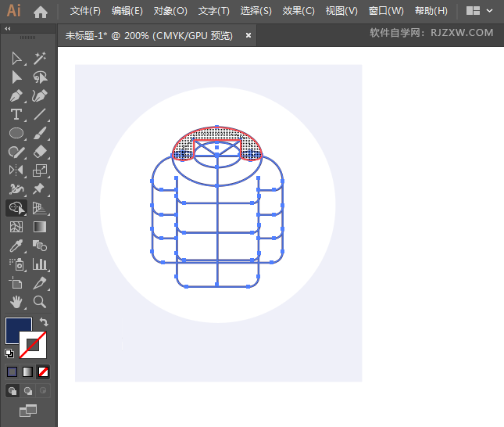Viewport: 504px width, 427px height.
Task: Open the 文件(F) menu
Action: point(85,11)
